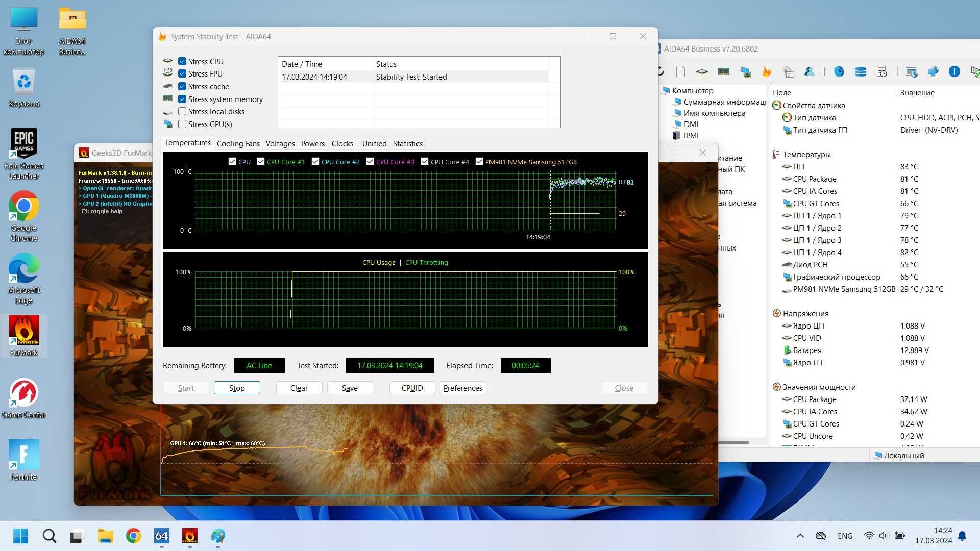Screen dimensions: 980x551
Task: Uncheck the Stress CPU checkbox
Action: (182, 61)
